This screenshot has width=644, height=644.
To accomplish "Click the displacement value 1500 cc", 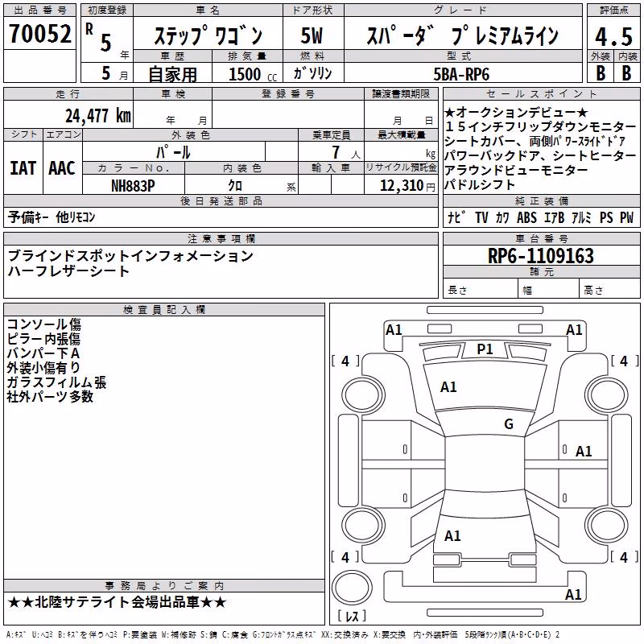I will coord(253,74).
